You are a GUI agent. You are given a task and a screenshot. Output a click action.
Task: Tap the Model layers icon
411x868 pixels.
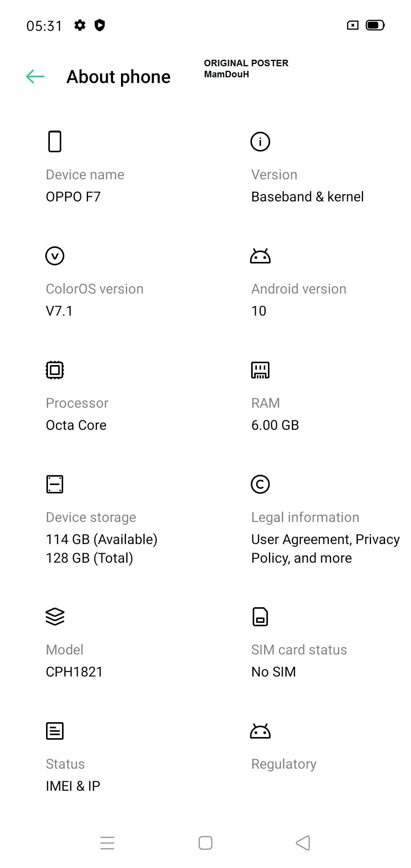(x=54, y=617)
